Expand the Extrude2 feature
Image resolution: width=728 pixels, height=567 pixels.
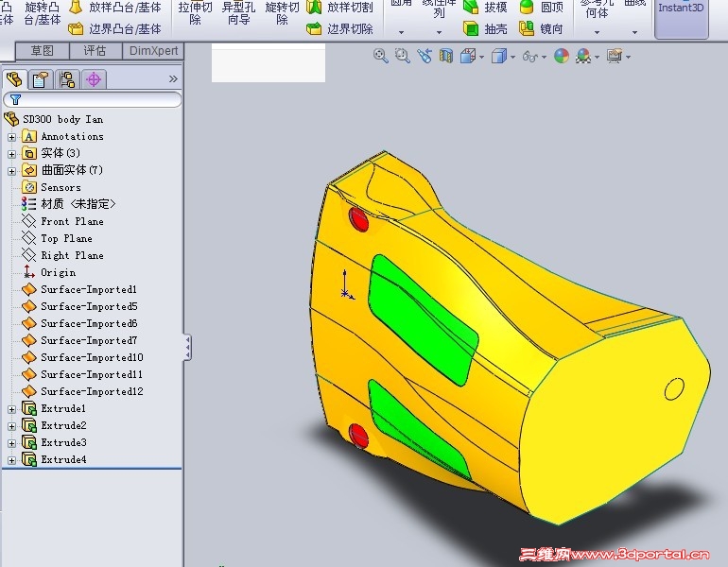point(11,426)
